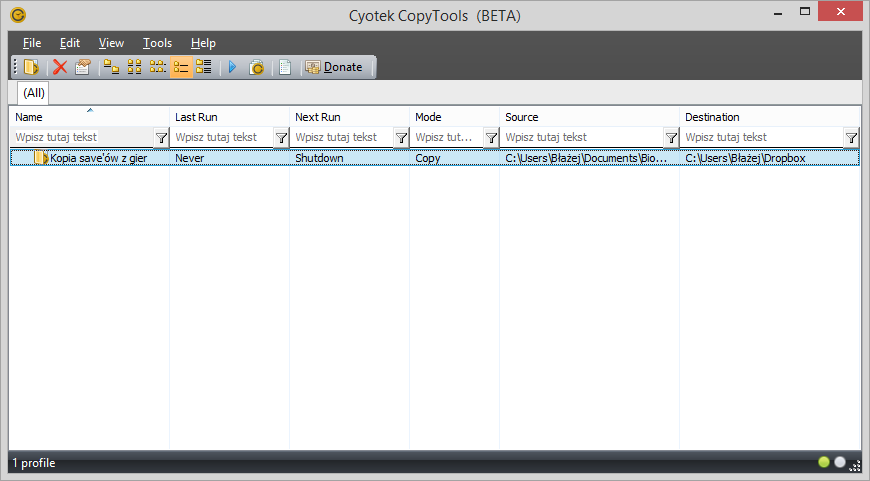Open profile properties toolbar icon
The height and width of the screenshot is (481, 870).
coord(83,67)
